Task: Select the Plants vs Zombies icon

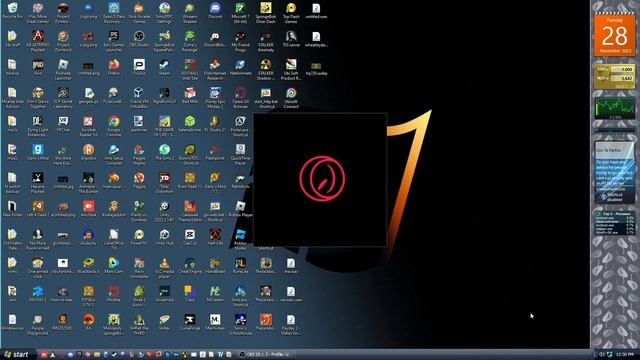Action: [x=139, y=211]
